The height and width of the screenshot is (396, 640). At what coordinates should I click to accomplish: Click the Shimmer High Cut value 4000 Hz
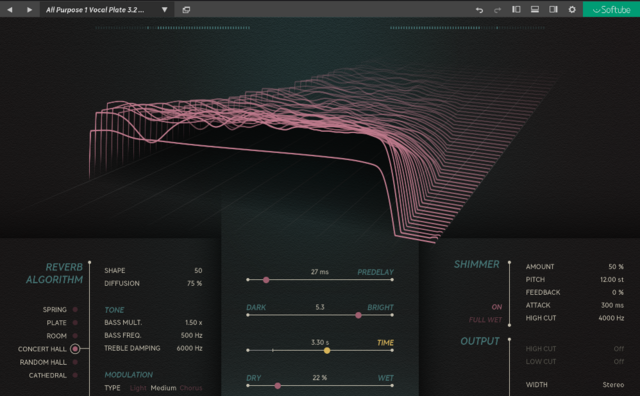[611, 318]
